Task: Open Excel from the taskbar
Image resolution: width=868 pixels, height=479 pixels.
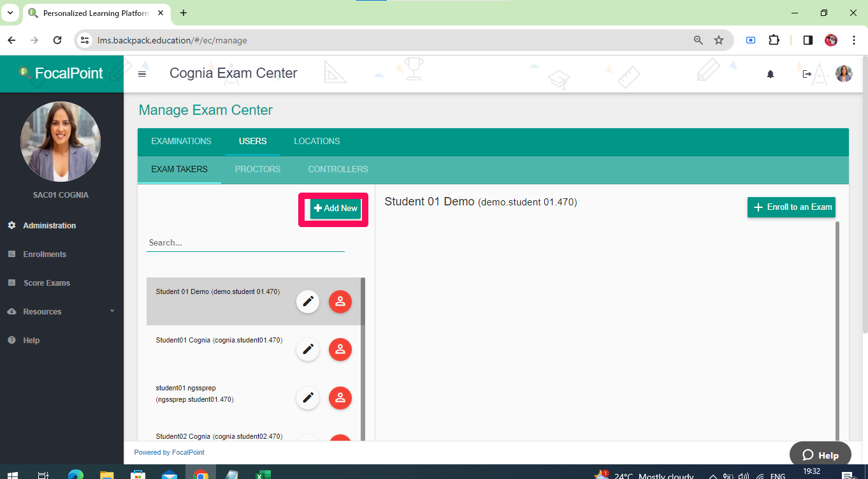Action: tap(263, 475)
